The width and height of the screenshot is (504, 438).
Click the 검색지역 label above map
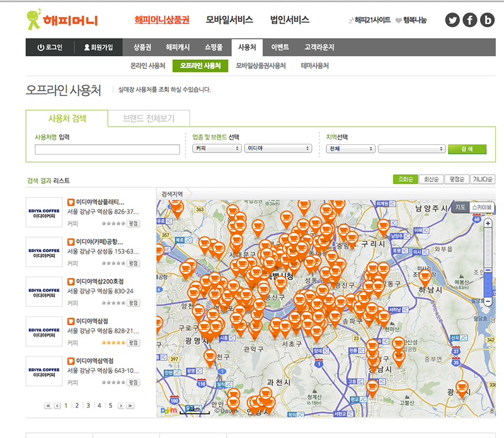coord(172,194)
